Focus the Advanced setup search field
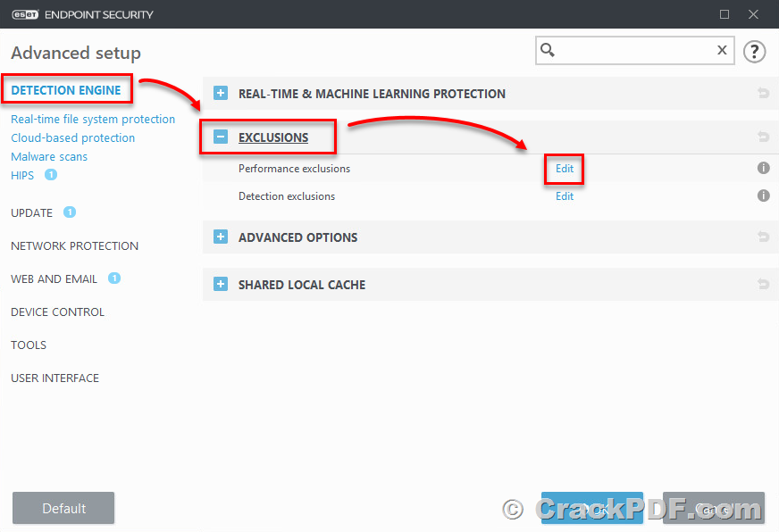The width and height of the screenshot is (779, 532). tap(635, 50)
